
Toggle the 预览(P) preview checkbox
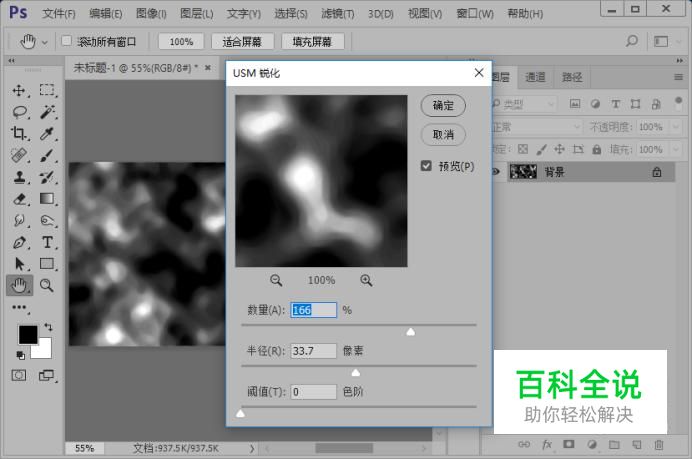coord(426,166)
